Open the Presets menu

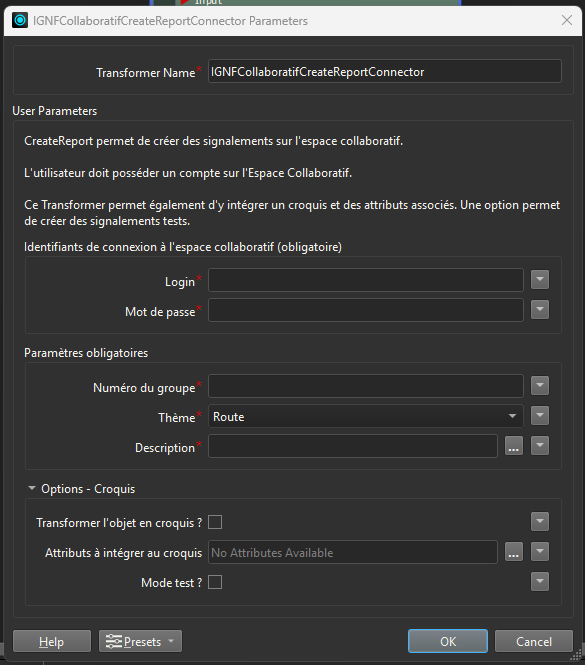(x=140, y=641)
